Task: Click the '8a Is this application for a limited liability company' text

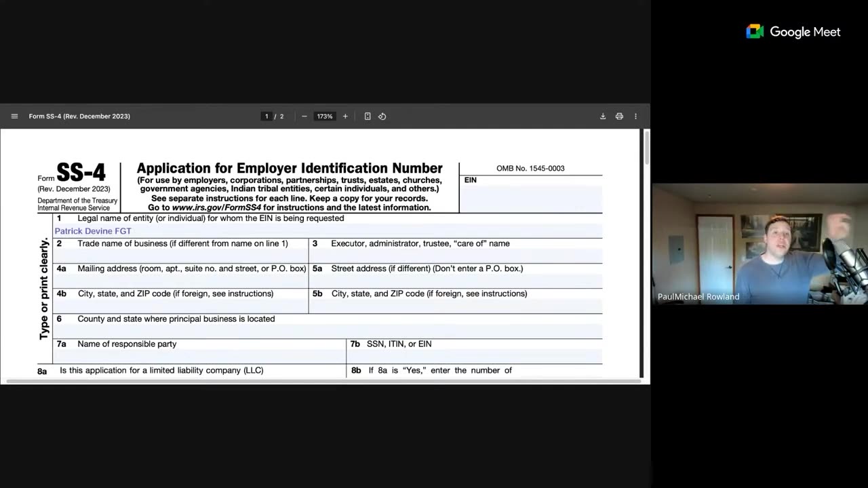Action: coord(151,371)
